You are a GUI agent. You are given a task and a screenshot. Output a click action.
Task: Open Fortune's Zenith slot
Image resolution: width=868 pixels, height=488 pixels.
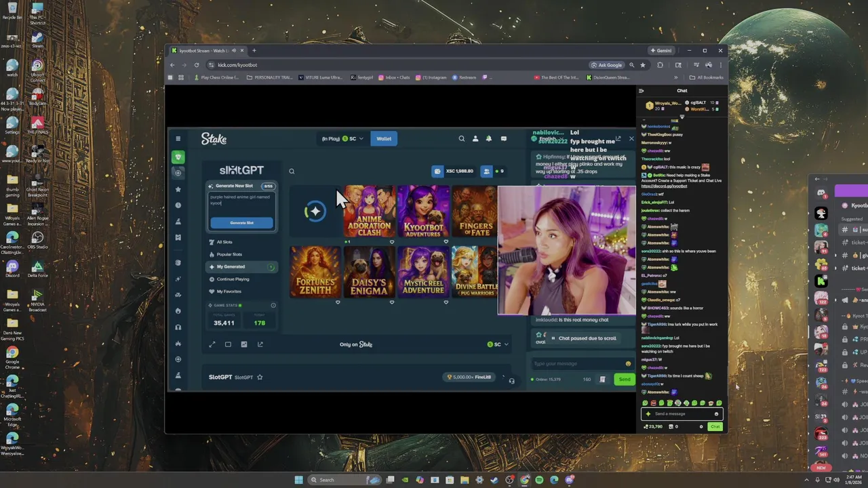(315, 272)
